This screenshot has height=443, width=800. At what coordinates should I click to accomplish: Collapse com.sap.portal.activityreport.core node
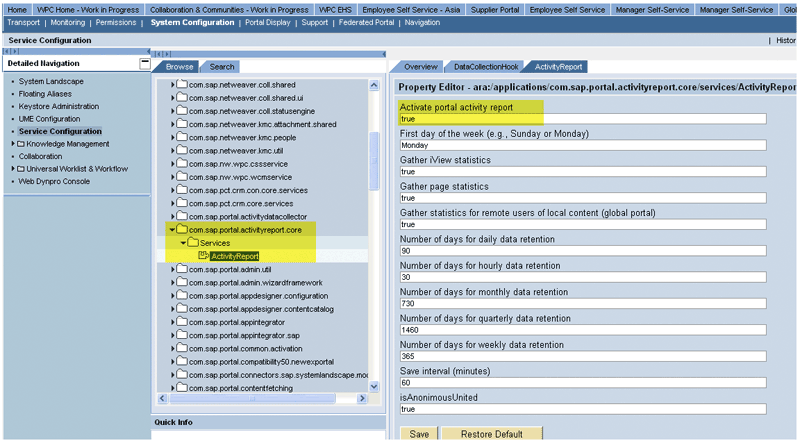pos(172,230)
